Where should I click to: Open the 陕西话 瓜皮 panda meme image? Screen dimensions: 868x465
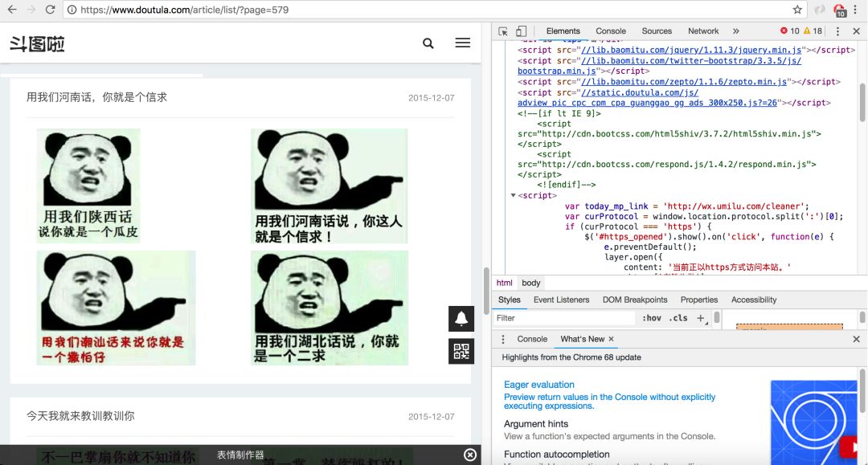pos(88,186)
